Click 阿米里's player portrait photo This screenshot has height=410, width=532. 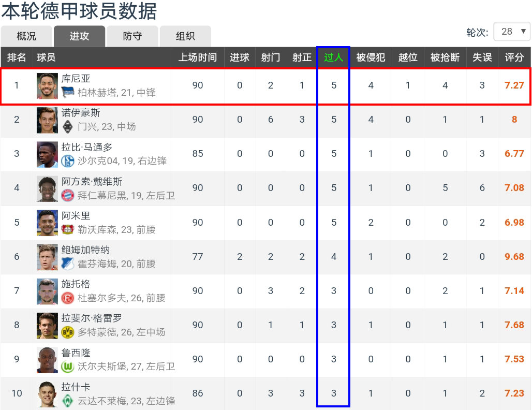pos(47,222)
